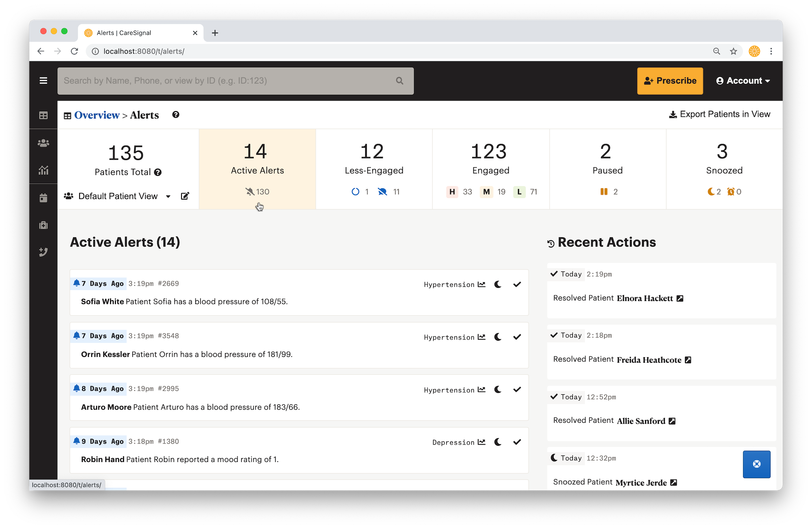Screen dimensions: 812x529
Task: Filter by Medium engagement M badge
Action: [x=486, y=191]
